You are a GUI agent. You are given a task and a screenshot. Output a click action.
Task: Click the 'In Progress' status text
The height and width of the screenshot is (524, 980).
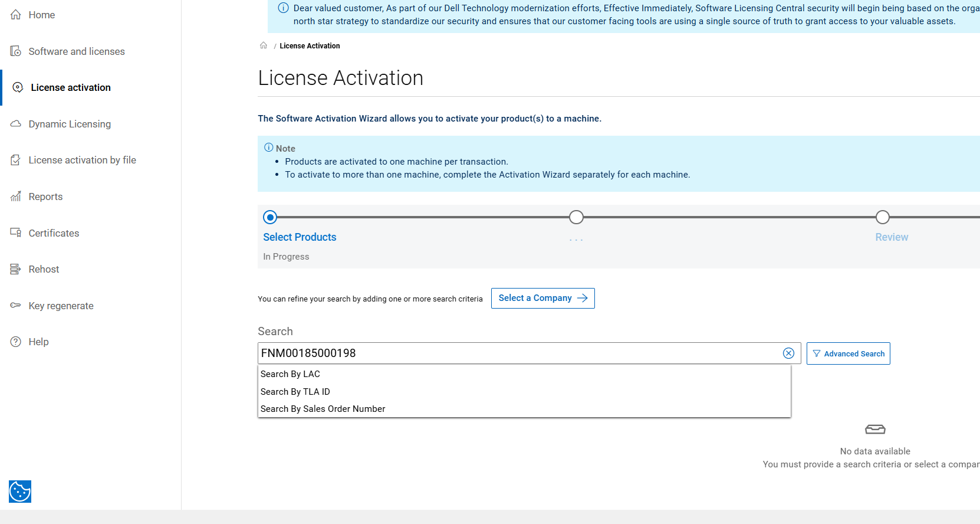pos(286,257)
